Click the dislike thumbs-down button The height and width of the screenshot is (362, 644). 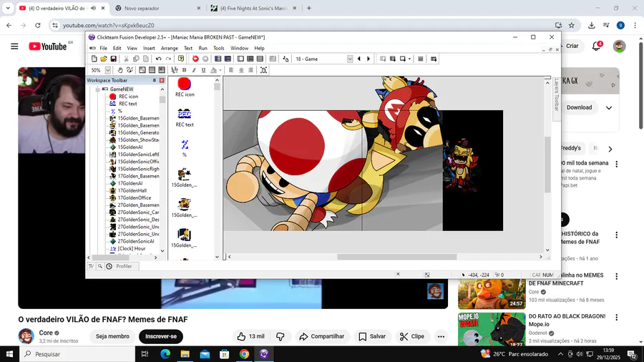(x=280, y=336)
